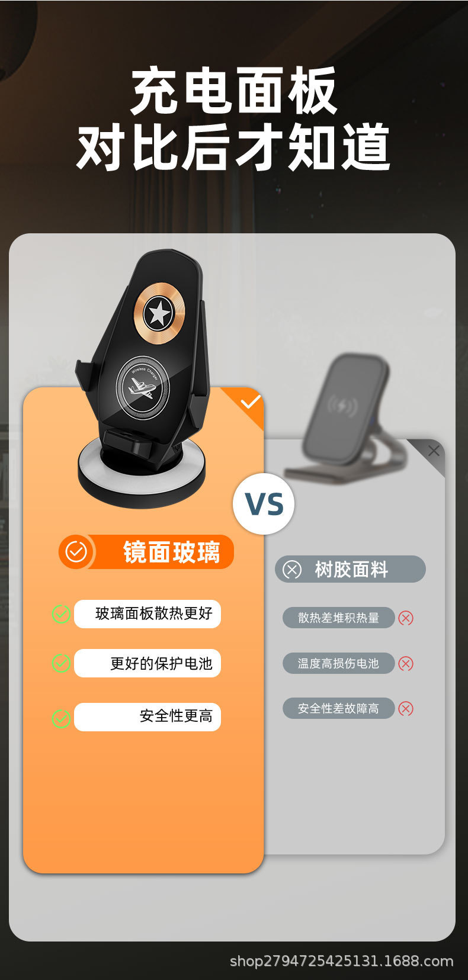
Task: Click green check next to 安全性更高
Action: tap(61, 718)
